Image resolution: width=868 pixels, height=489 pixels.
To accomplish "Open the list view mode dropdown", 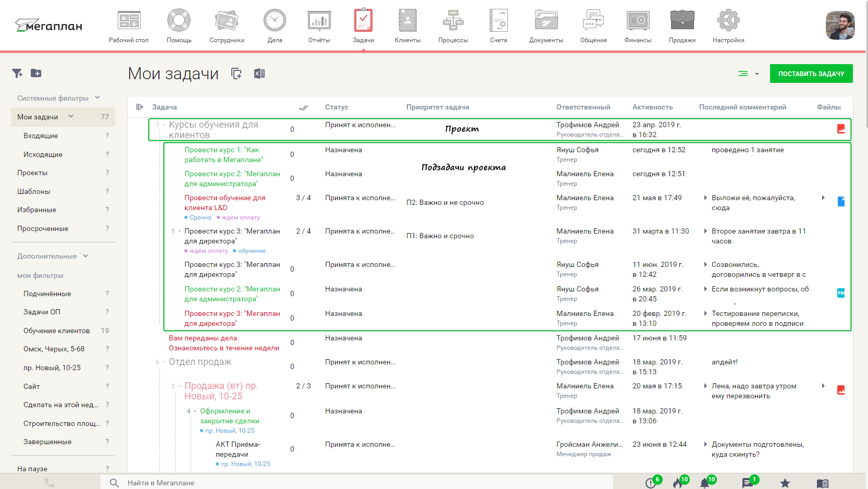I will pyautogui.click(x=749, y=74).
